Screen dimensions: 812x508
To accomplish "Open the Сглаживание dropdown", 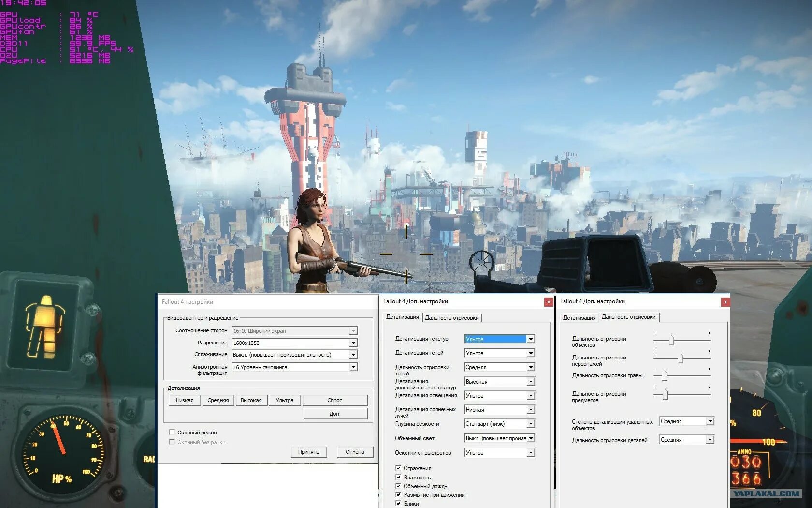I will [294, 355].
